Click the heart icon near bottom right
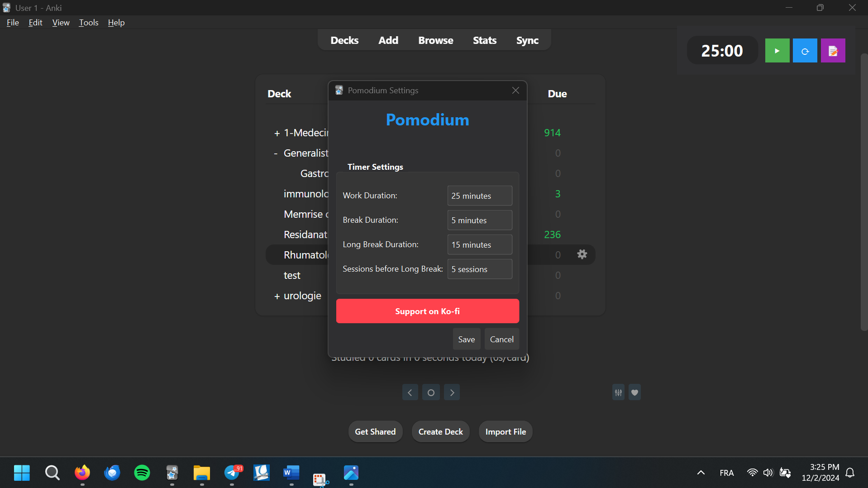 click(x=634, y=392)
